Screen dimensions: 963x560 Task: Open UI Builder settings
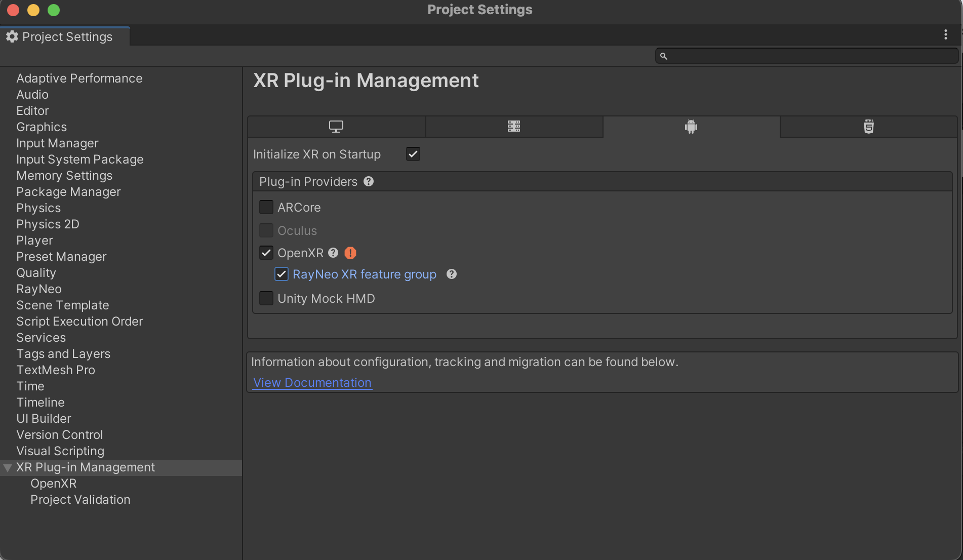pyautogui.click(x=44, y=419)
